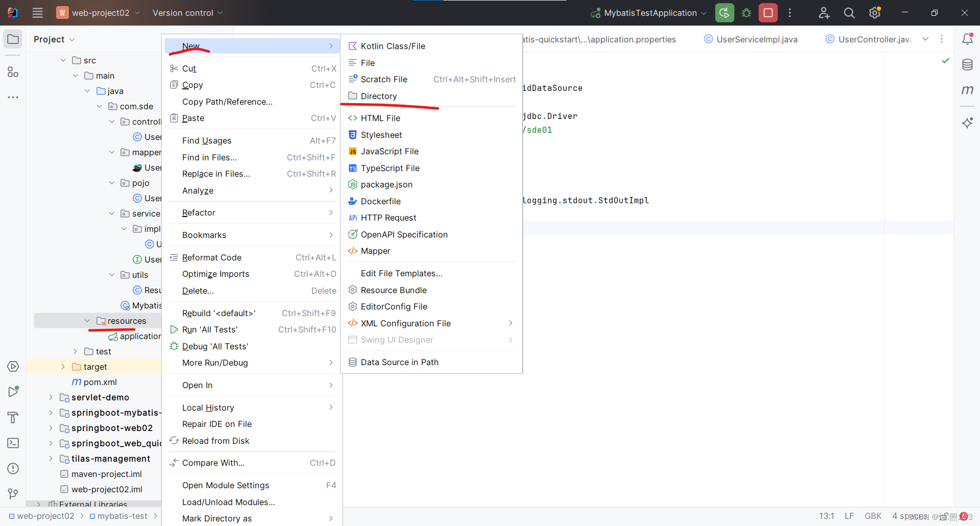Expand the test folder

click(x=75, y=351)
